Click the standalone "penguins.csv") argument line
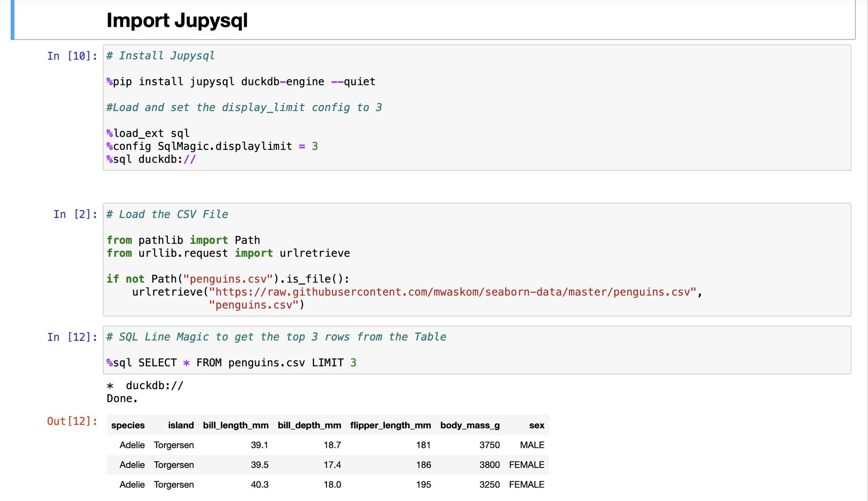Screen dimensions: 868x501 (x=256, y=305)
